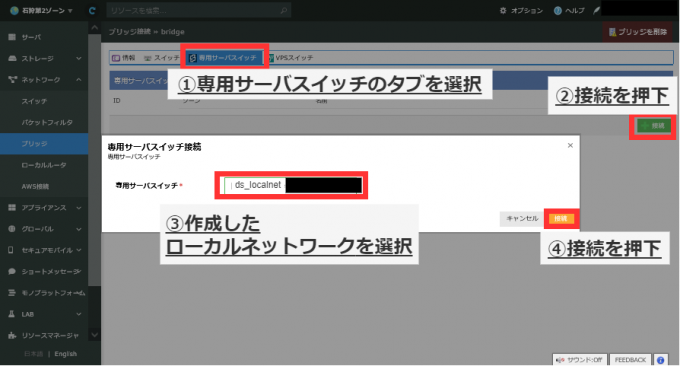Click the orange 接続 button in dialog
Image resolution: width=680 pixels, height=366 pixels.
point(561,219)
